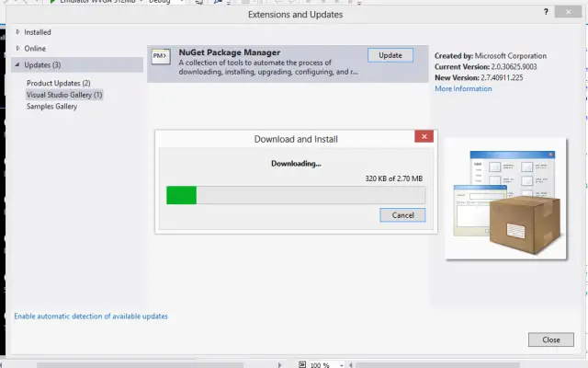Close the Download and Install dialog

(x=424, y=136)
